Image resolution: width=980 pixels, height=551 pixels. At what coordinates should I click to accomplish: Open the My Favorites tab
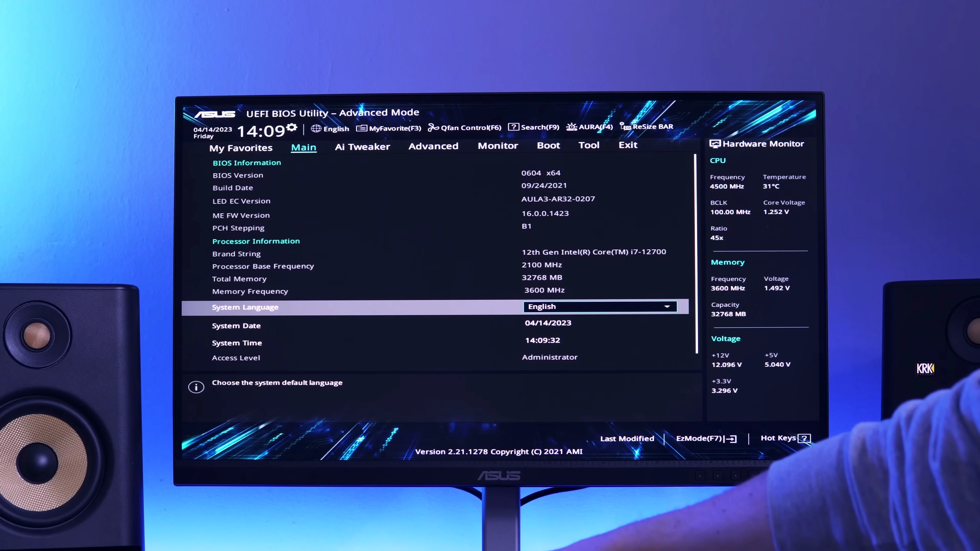[241, 148]
